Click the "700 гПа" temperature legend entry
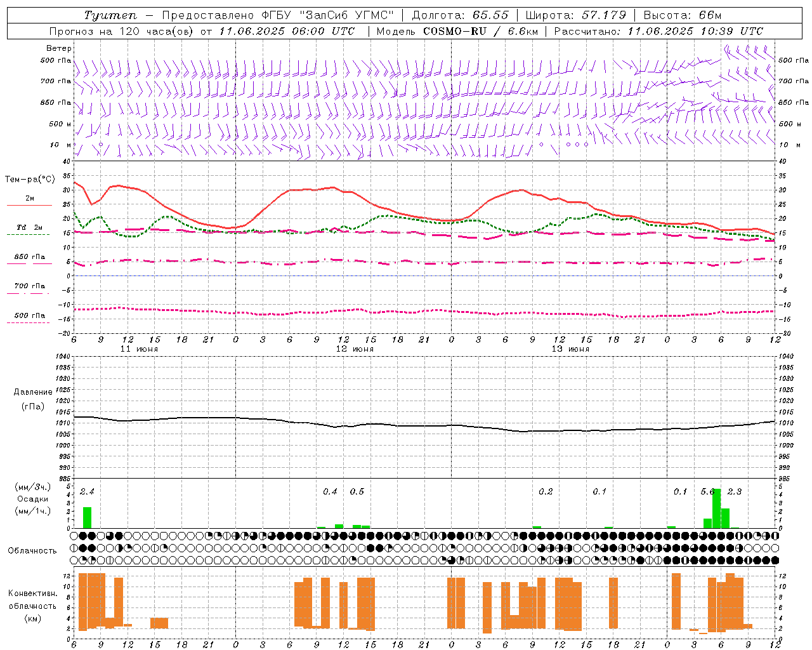The image size is (812, 650). (29, 286)
